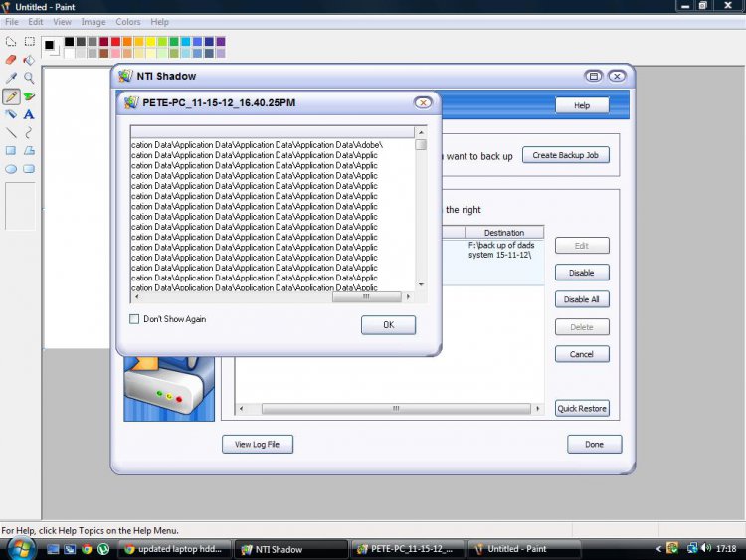The height and width of the screenshot is (560, 746).
Task: Select the Pick Color eyedropper tool
Action: tap(11, 78)
